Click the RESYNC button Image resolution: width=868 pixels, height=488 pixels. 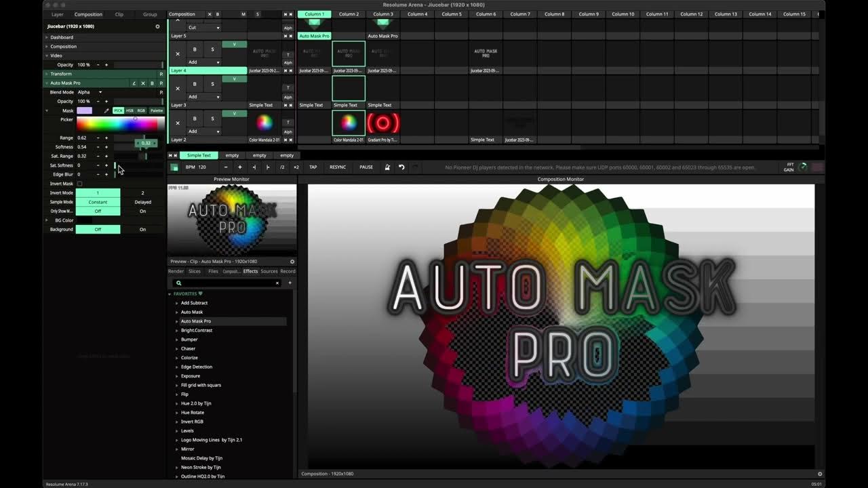click(338, 167)
